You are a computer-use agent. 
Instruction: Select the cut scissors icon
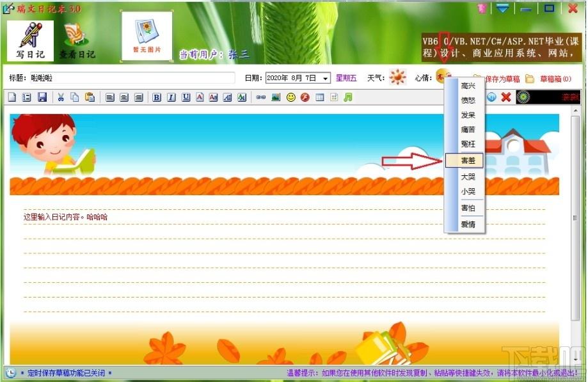tap(61, 97)
